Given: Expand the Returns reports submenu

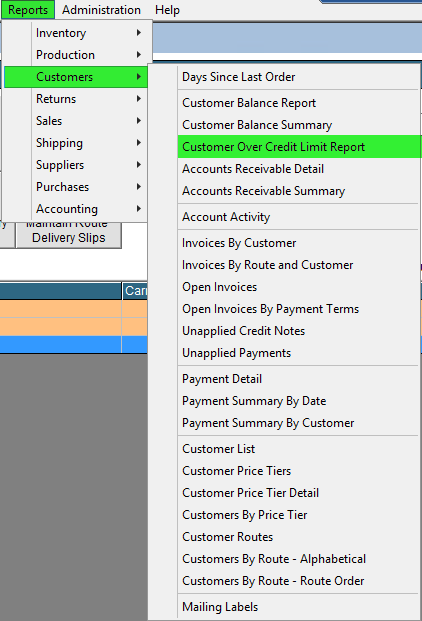Looking at the screenshot, I should coord(75,99).
